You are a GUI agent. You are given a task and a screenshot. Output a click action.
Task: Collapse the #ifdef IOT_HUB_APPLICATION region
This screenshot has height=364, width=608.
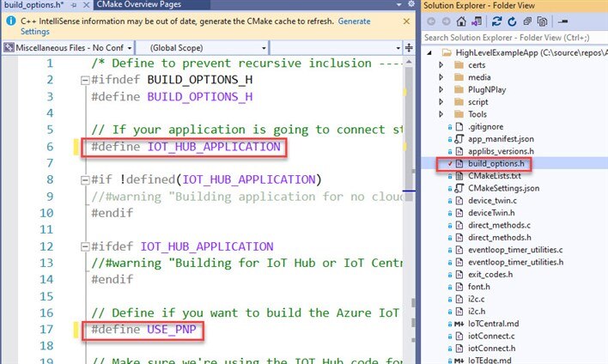pyautogui.click(x=83, y=247)
